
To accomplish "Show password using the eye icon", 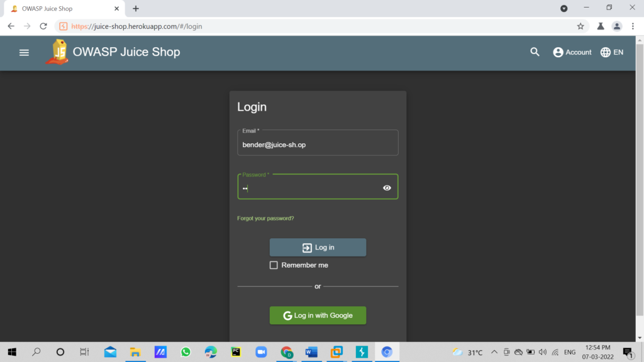I will click(387, 188).
